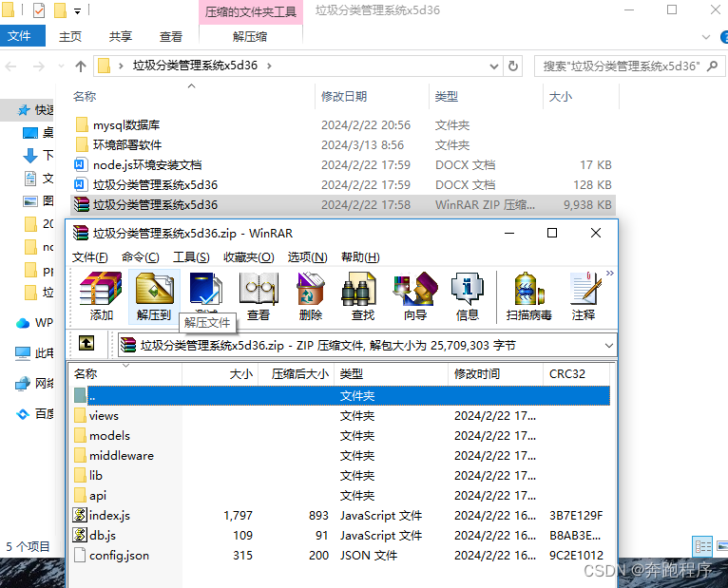Image resolution: width=728 pixels, height=588 pixels.
Task: Switch to Explorer View (查看) ribbon tab
Action: point(171,36)
